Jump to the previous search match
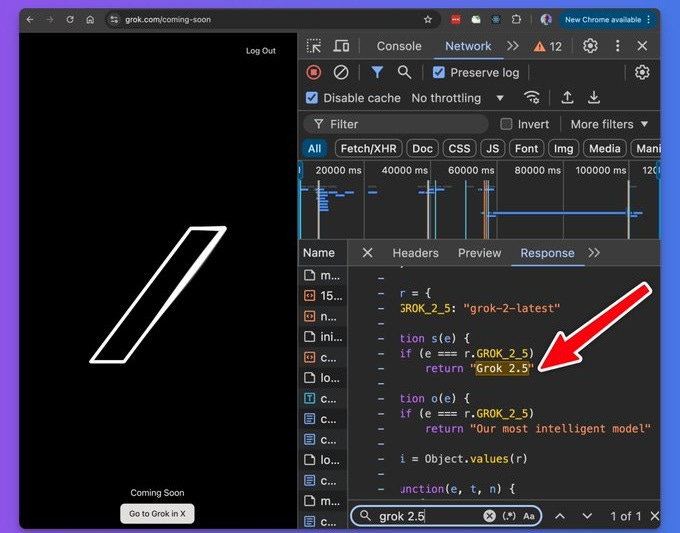 [x=560, y=516]
